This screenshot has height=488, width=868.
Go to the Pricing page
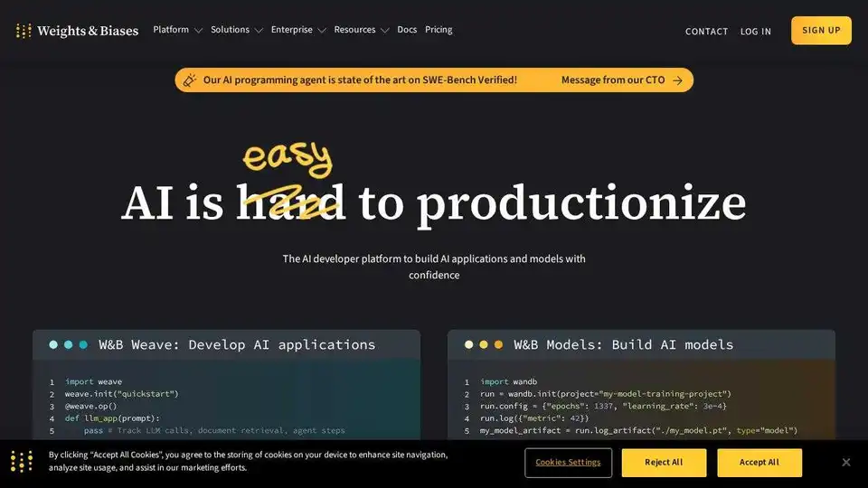click(439, 30)
